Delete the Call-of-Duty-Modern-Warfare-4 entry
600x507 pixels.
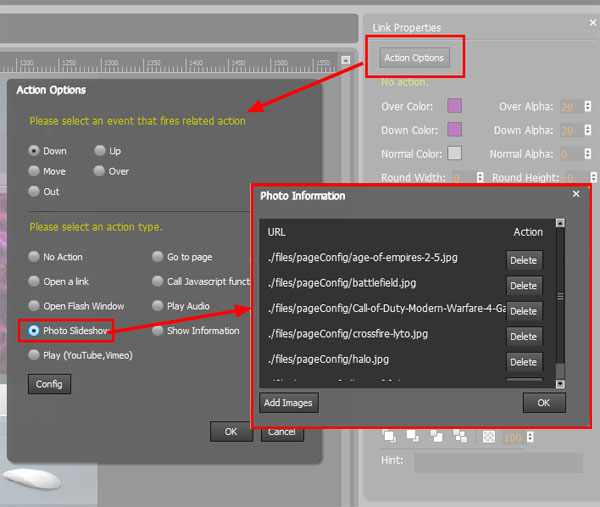[524, 311]
